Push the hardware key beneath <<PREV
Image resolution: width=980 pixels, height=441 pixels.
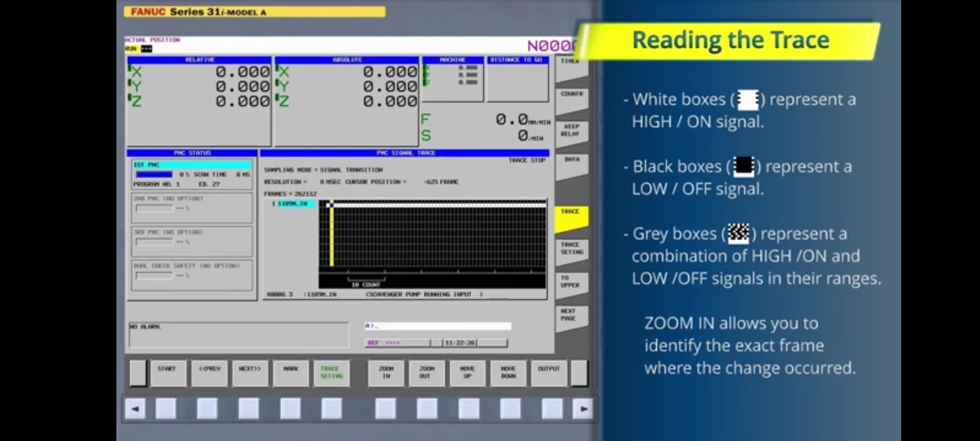click(x=207, y=409)
